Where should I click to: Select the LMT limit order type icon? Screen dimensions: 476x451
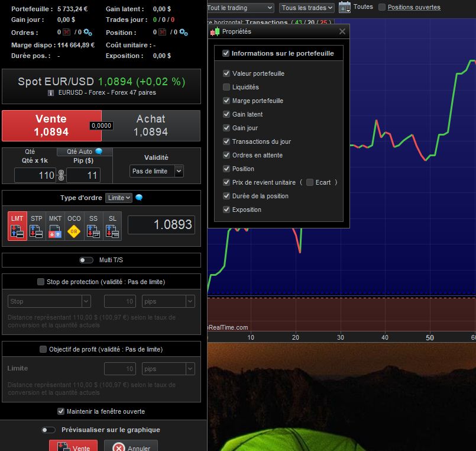17,226
